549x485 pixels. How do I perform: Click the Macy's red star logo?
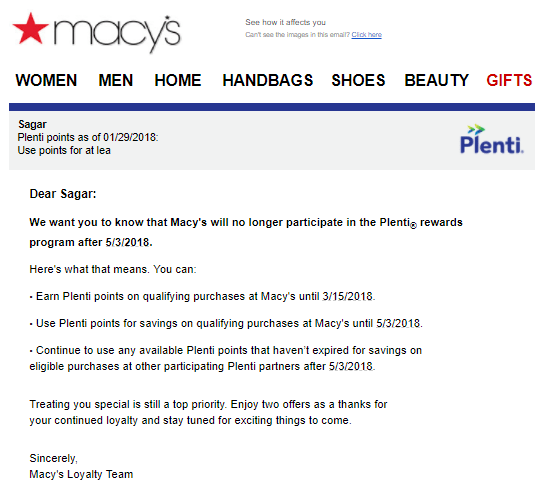[30, 28]
